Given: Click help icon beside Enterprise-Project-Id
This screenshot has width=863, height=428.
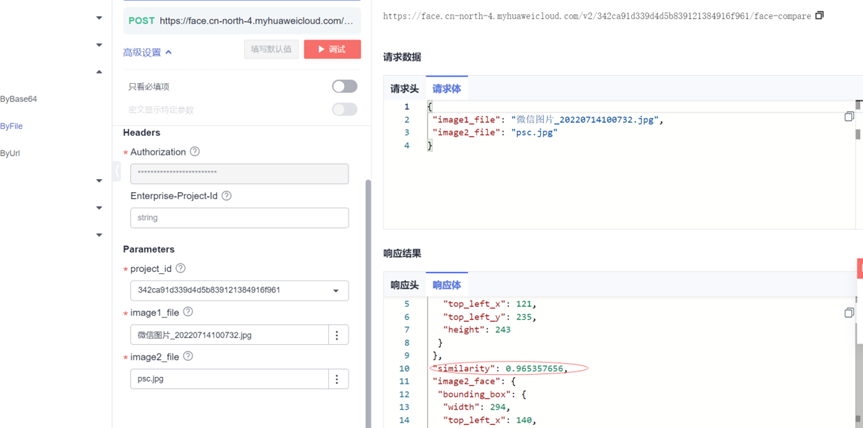Looking at the screenshot, I should 227,196.
